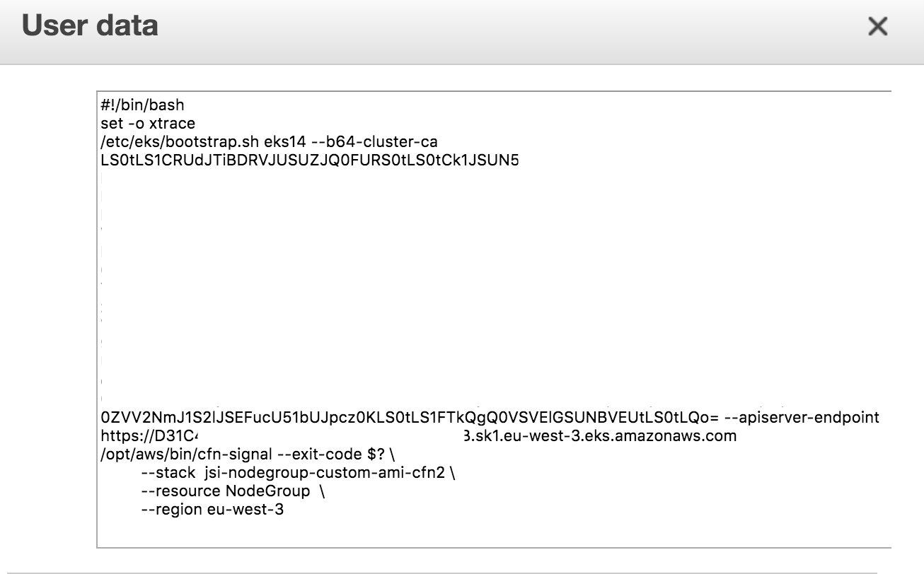Close the User data dialog
Screen dimensions: 924x574
(x=877, y=27)
